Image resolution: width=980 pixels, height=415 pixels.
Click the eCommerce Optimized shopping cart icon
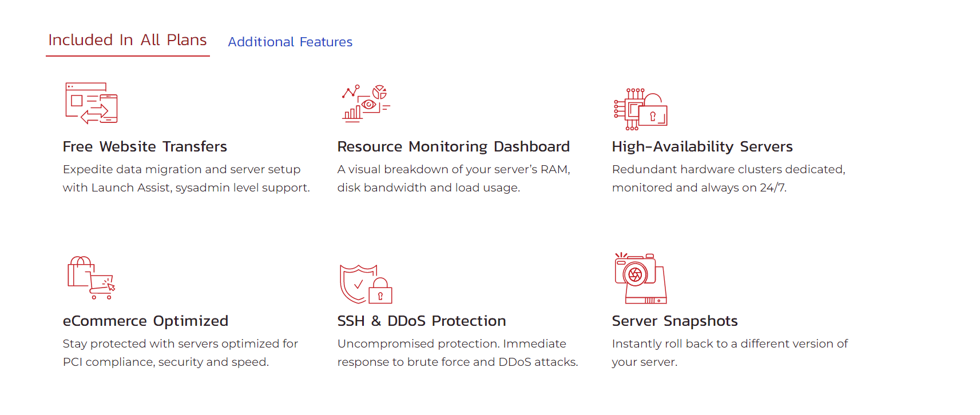[92, 278]
